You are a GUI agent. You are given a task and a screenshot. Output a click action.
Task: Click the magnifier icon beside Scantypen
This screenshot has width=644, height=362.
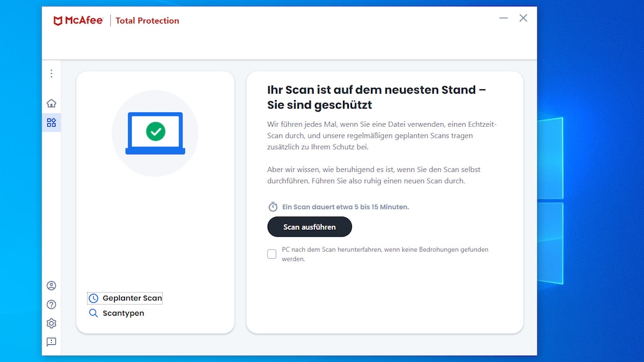[x=94, y=314]
